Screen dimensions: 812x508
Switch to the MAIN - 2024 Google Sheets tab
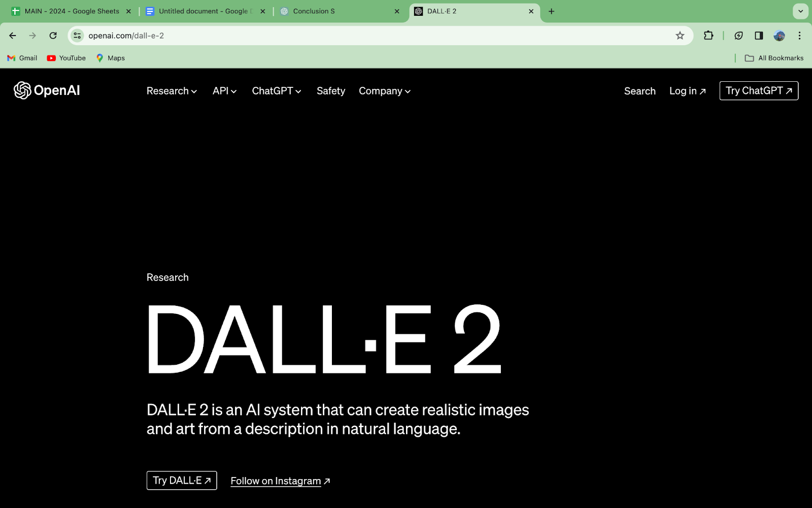(72, 11)
